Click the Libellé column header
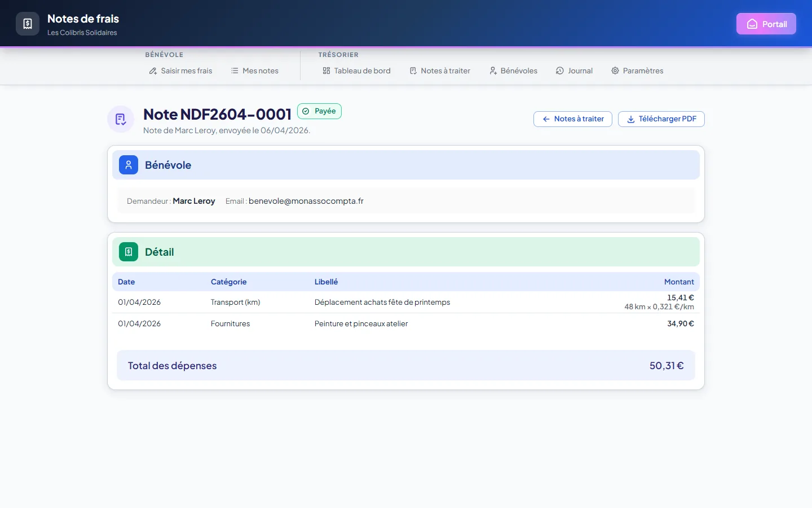 (x=326, y=282)
